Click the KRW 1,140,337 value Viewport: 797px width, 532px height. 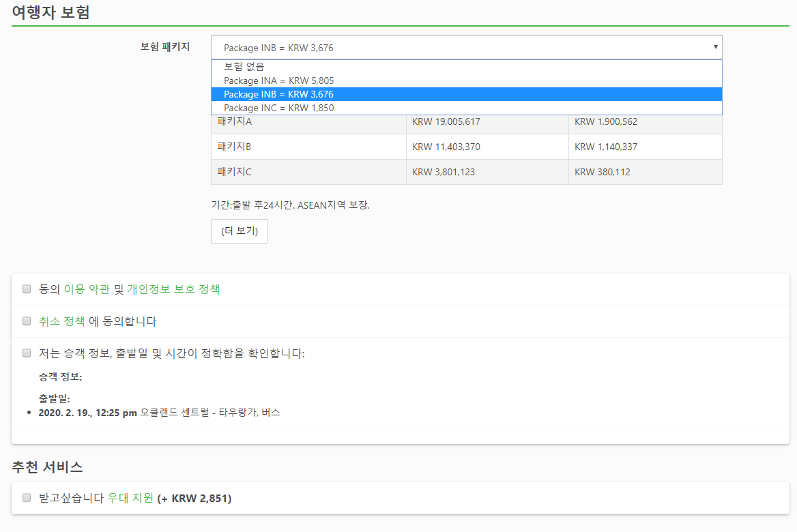click(x=606, y=147)
